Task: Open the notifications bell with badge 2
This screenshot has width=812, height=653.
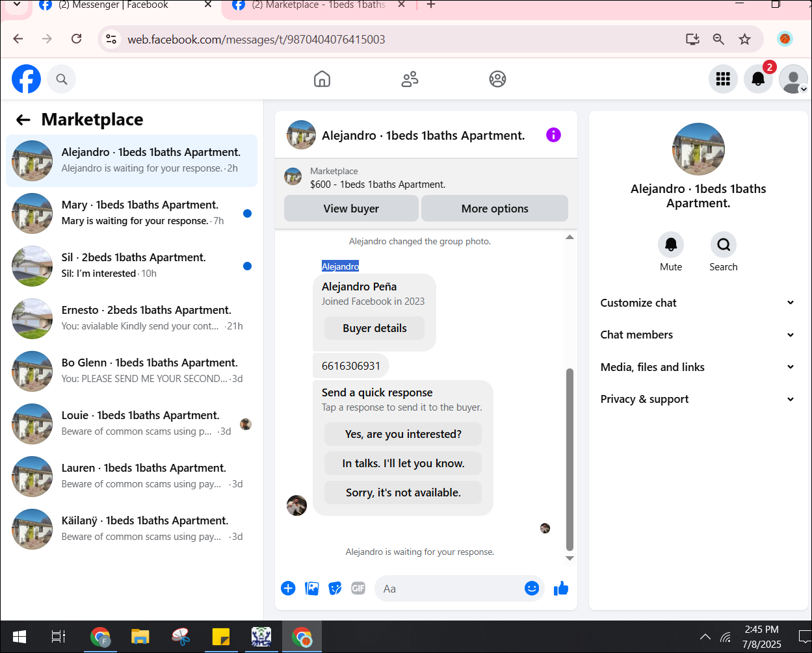Action: click(x=758, y=79)
